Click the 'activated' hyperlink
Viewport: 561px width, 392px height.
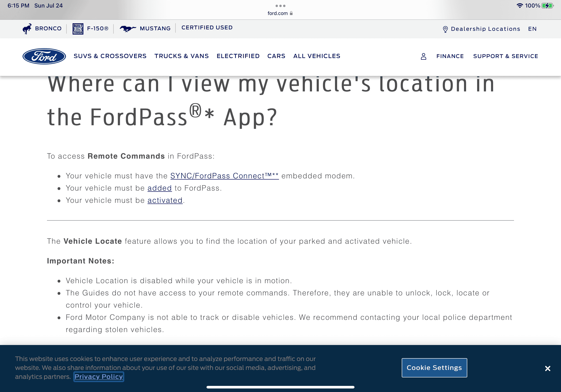165,200
